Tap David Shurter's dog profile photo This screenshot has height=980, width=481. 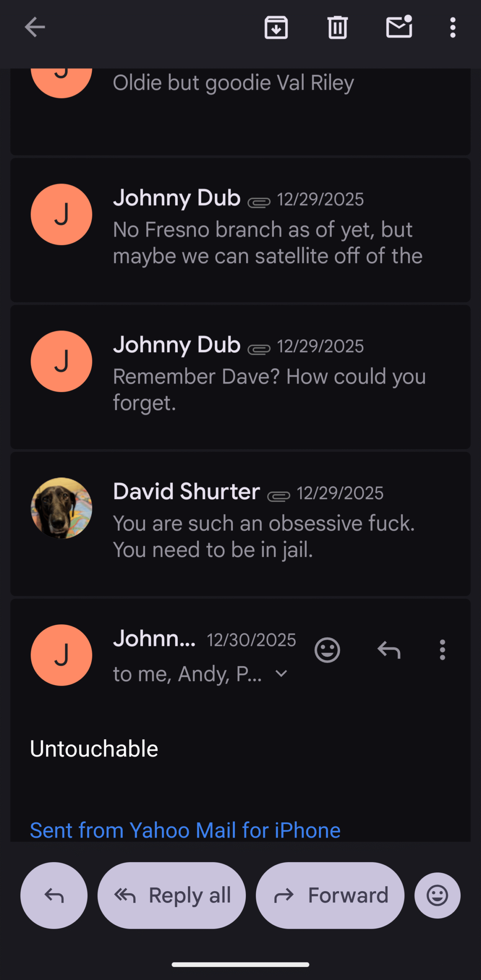point(62,508)
